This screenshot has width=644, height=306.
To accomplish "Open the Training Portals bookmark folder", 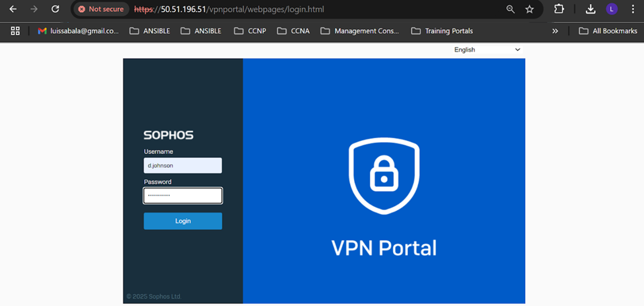I will [442, 31].
